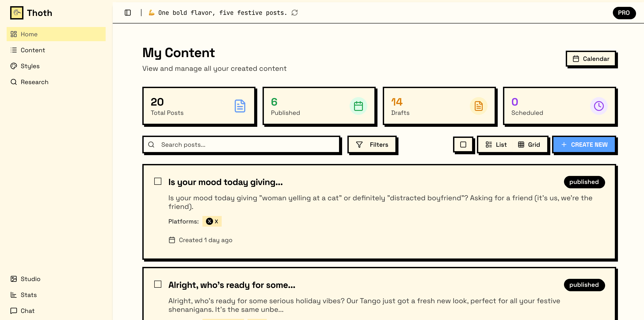Click the orange Drafts file icon

(478, 106)
